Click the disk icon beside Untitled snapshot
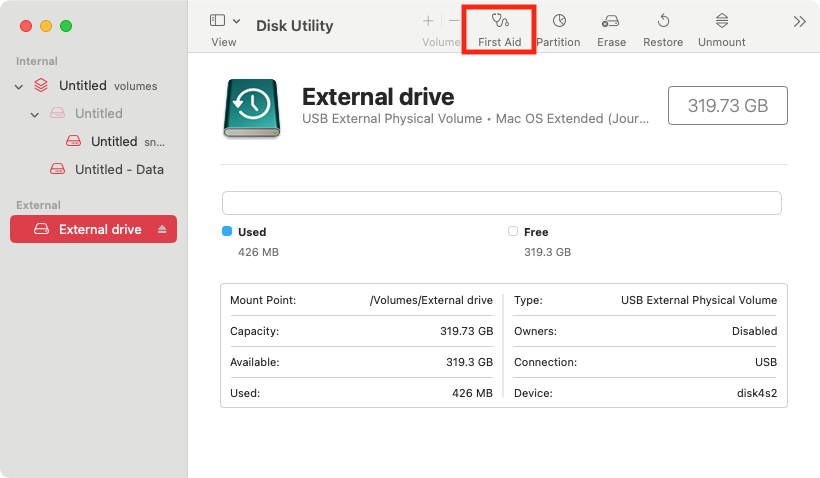This screenshot has width=820, height=478. pyautogui.click(x=74, y=141)
